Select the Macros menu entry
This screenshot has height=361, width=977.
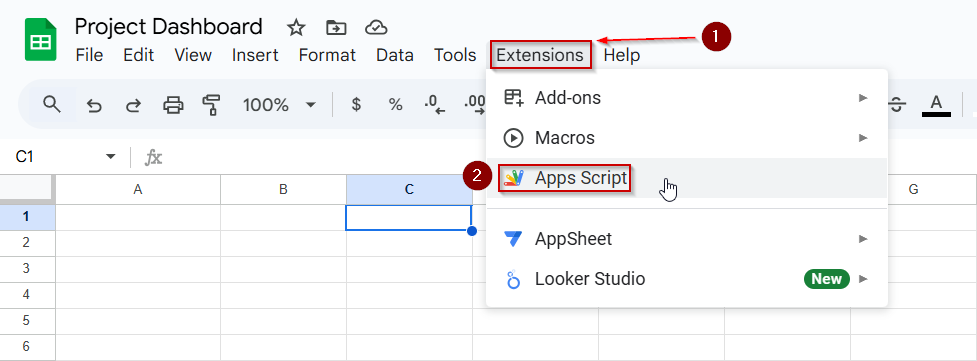click(x=687, y=138)
